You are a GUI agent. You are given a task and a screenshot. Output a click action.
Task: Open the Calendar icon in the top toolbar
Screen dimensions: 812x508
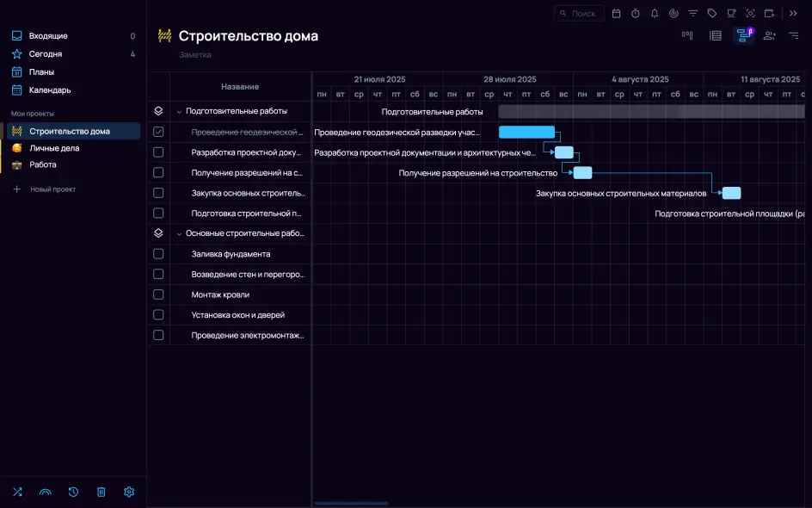[x=616, y=13]
